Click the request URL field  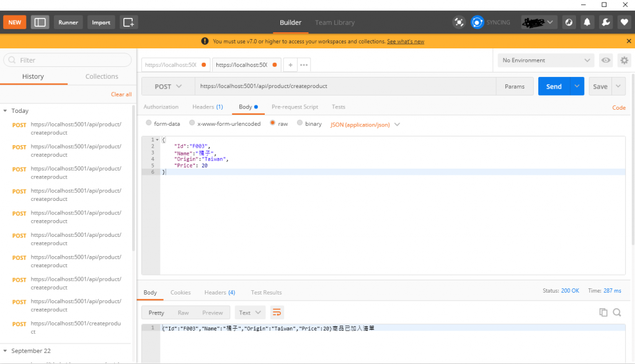point(345,86)
